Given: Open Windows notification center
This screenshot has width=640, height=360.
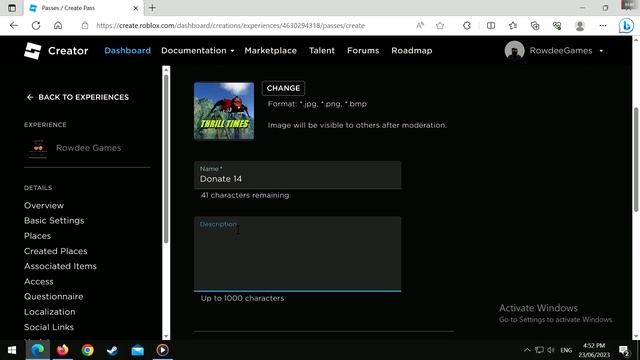Looking at the screenshot, I should pyautogui.click(x=624, y=350).
